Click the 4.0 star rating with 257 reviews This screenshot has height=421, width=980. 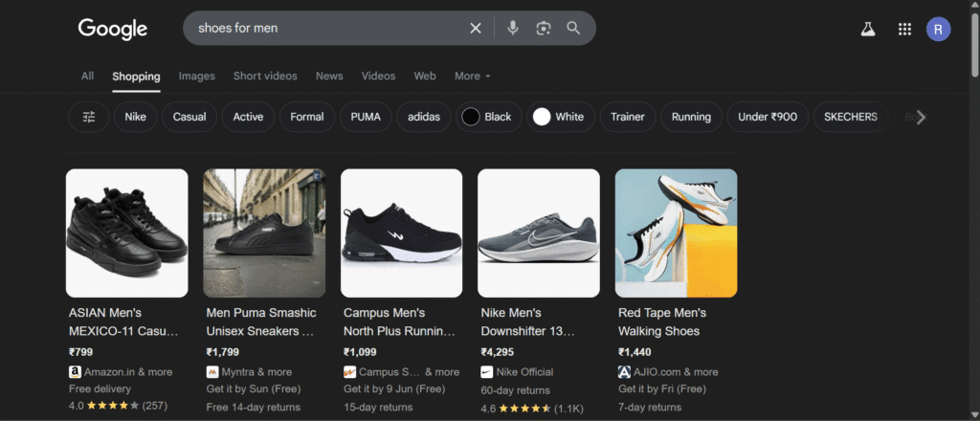tap(118, 406)
